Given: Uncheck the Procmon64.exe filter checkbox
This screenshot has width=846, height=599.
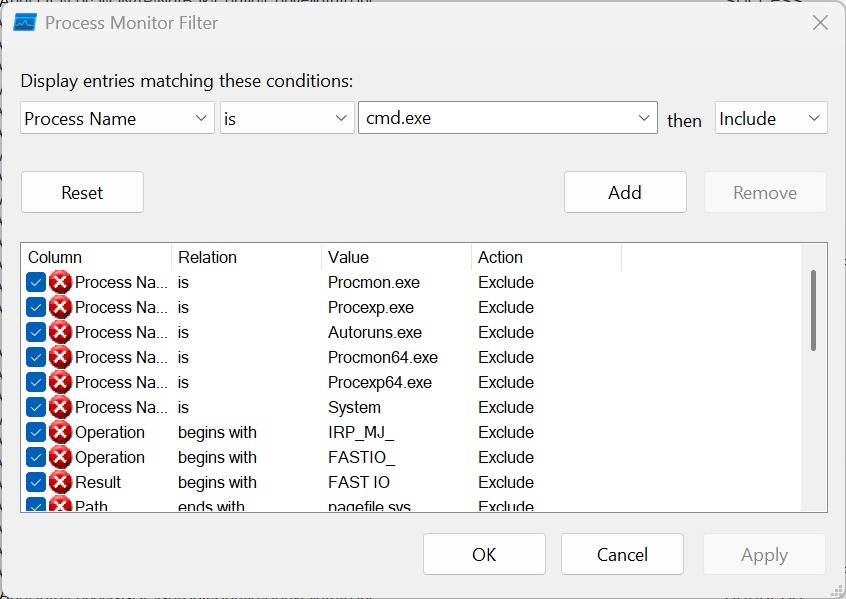Looking at the screenshot, I should click(x=36, y=357).
